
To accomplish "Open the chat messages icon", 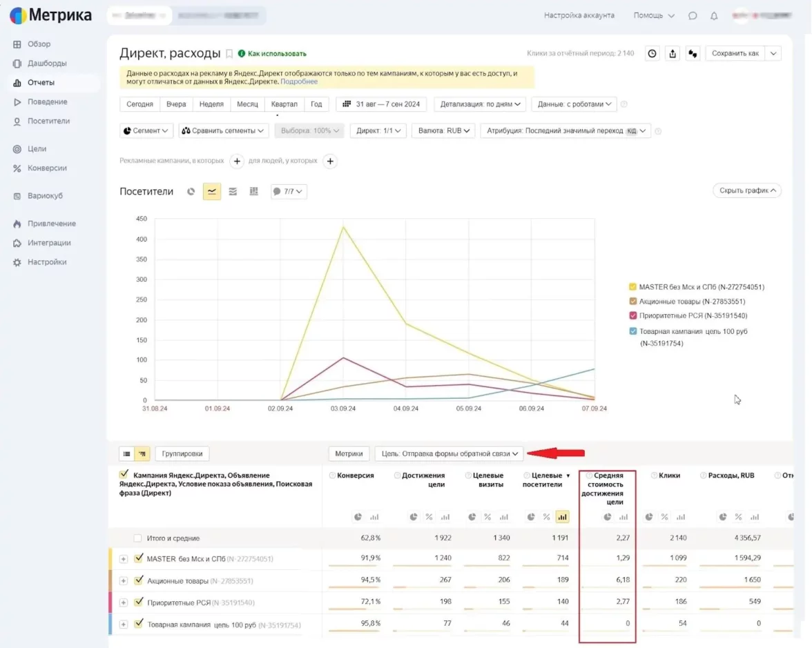I will tap(693, 16).
